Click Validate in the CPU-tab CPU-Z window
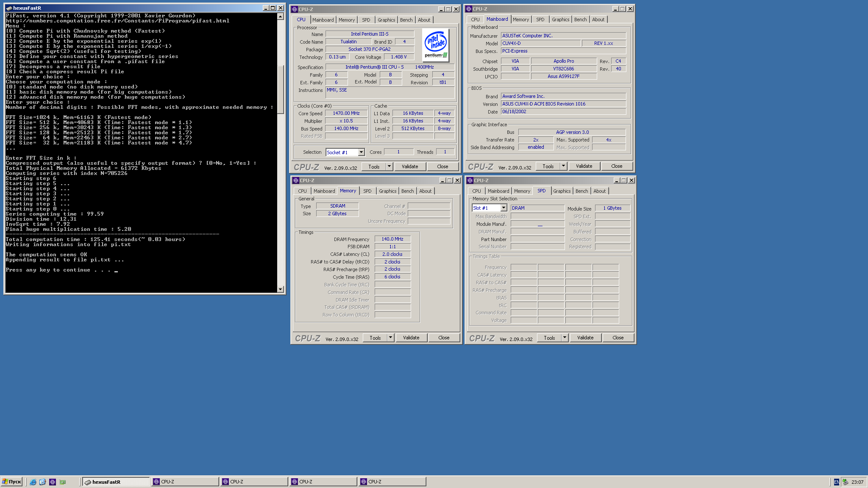868x488 pixels. [x=410, y=166]
